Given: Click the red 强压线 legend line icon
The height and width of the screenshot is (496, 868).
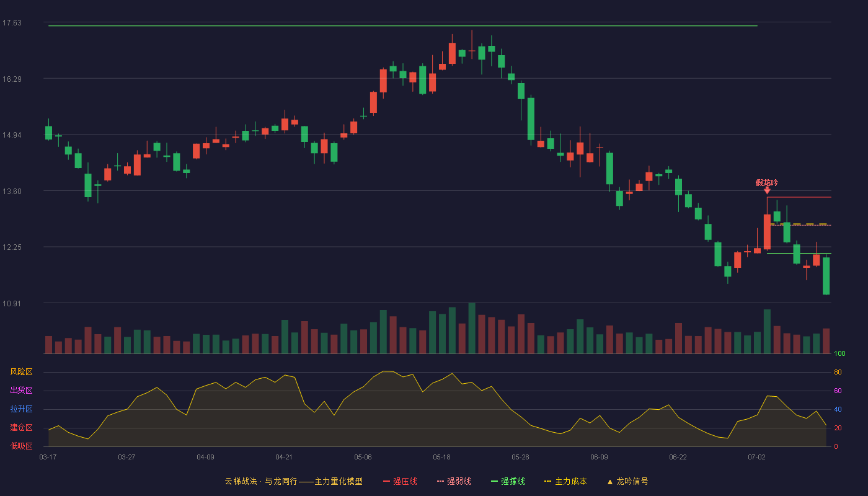Looking at the screenshot, I should coord(386,482).
